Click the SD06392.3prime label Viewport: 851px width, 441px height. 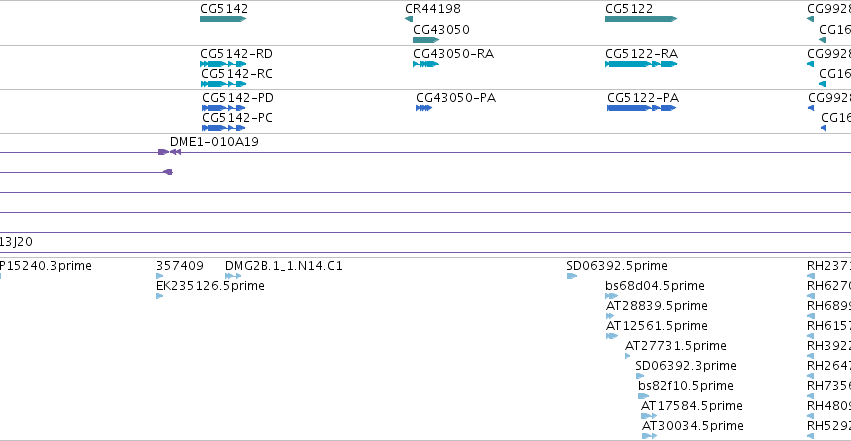[686, 366]
